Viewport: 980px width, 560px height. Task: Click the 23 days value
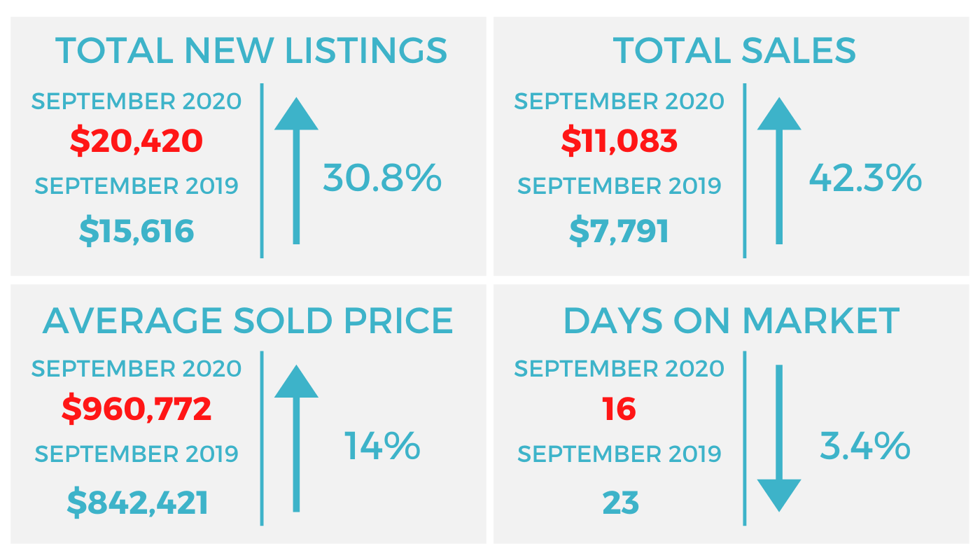[620, 503]
